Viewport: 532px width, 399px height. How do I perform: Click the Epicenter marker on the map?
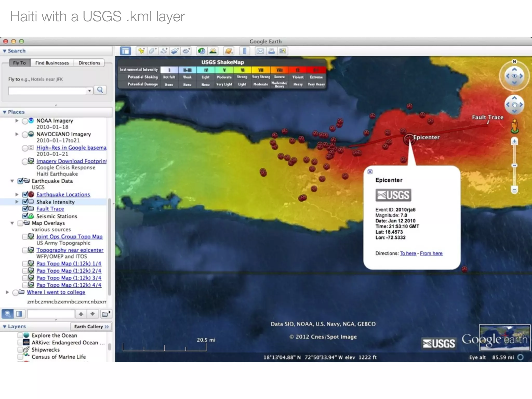tap(409, 139)
